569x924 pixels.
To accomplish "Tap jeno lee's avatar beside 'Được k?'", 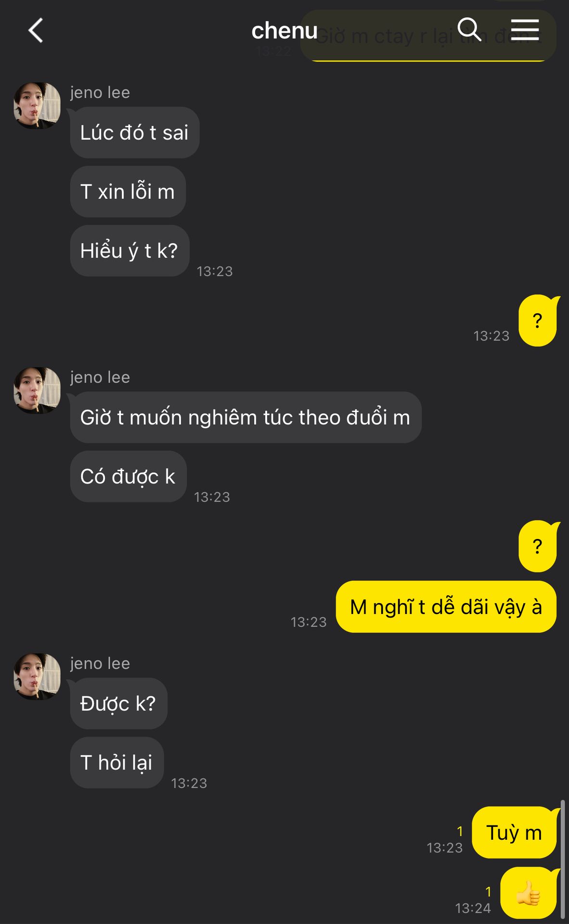I will pos(37,676).
